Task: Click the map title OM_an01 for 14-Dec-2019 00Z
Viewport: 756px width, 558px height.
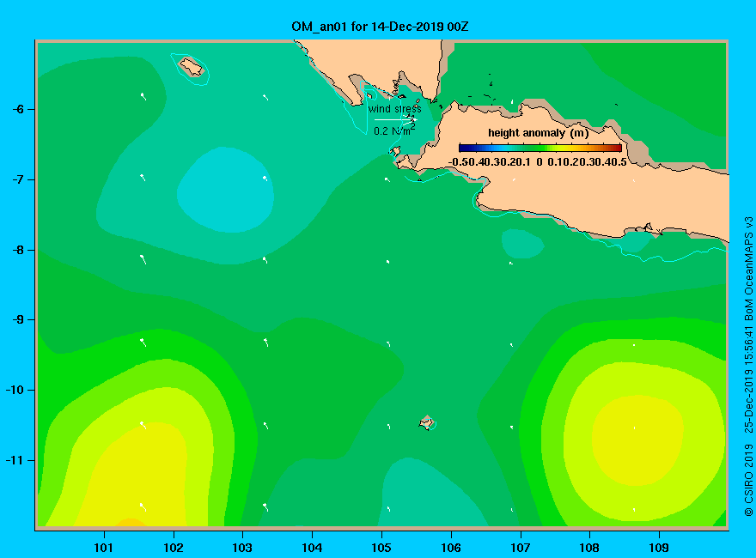Action: pos(380,27)
